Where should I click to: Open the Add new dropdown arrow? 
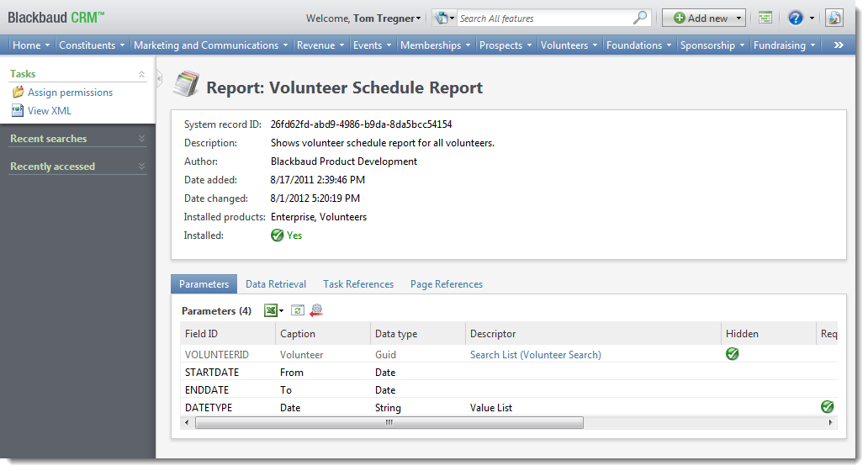738,19
